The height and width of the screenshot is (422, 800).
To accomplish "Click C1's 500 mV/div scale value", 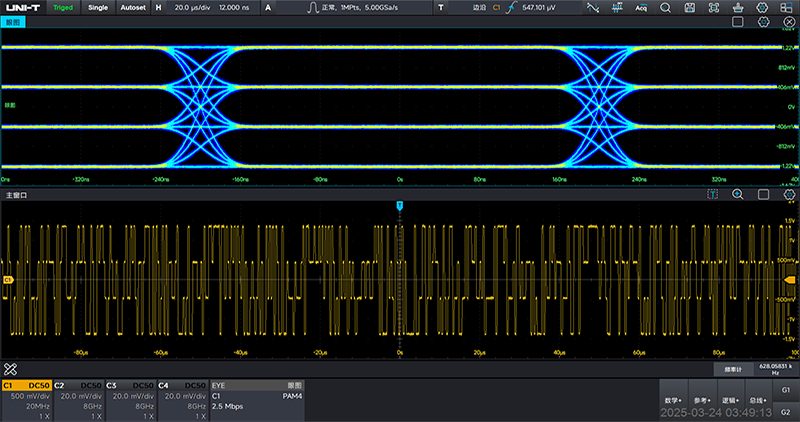I will 31,396.
